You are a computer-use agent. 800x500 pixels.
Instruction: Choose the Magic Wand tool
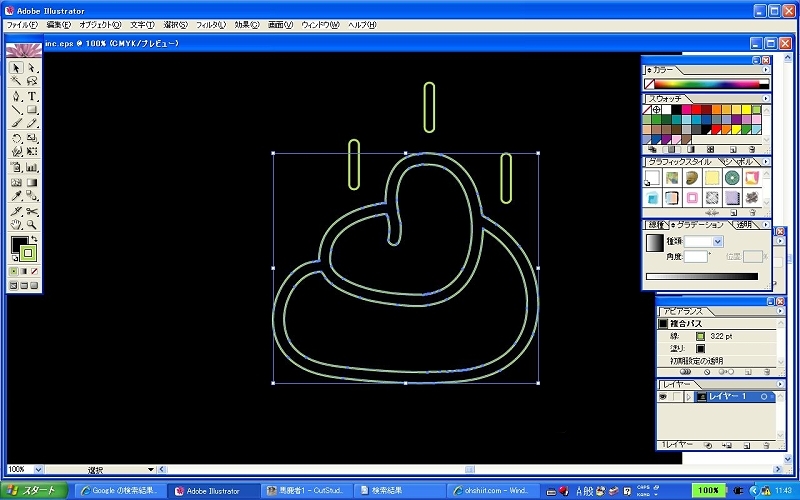pos(16,82)
